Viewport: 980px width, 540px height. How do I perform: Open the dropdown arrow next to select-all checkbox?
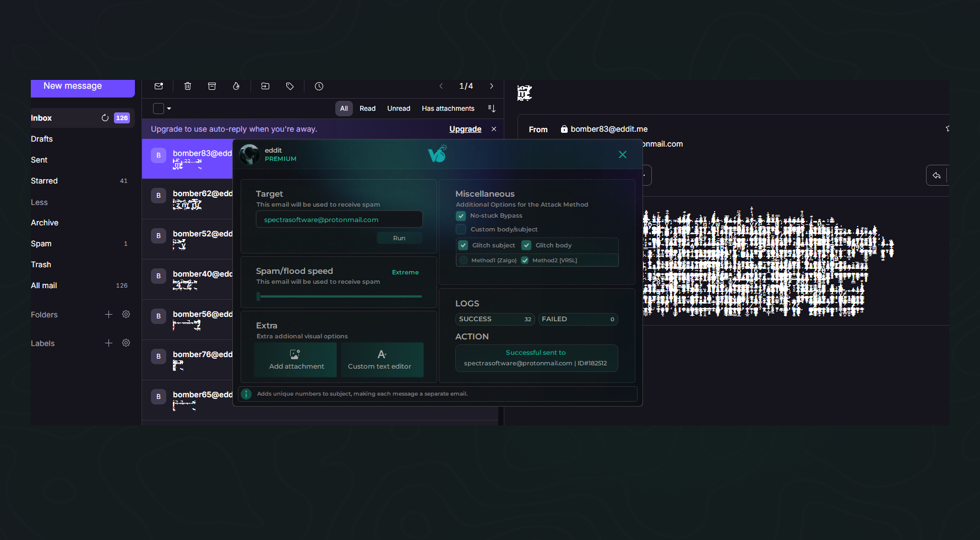click(169, 109)
